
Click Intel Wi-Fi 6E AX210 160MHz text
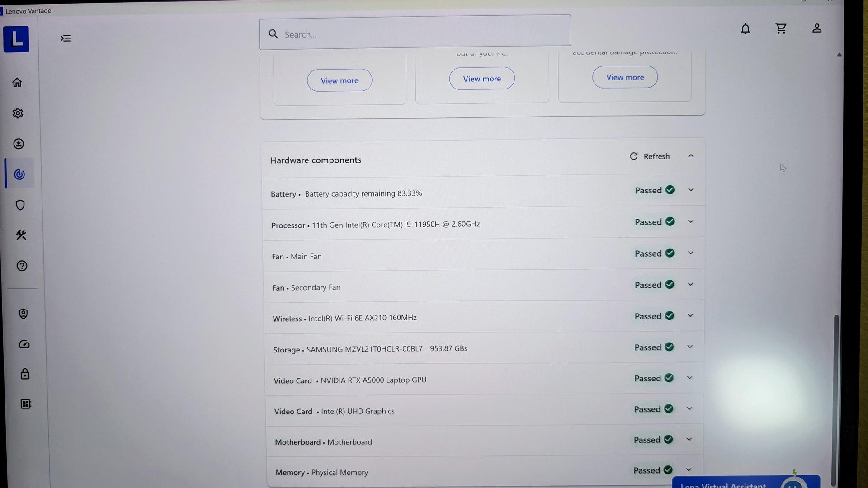363,318
